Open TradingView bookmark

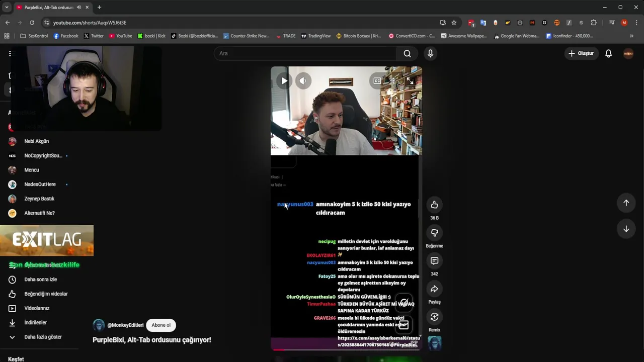(x=316, y=36)
